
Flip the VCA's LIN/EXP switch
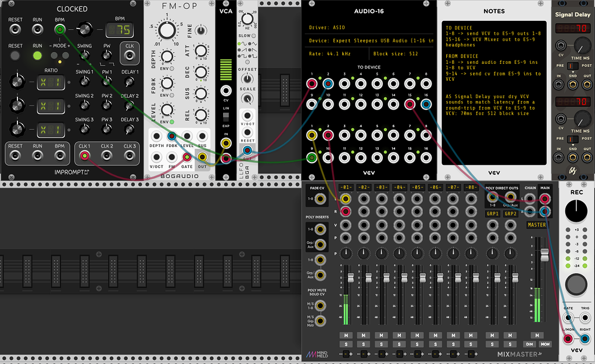coord(226,117)
